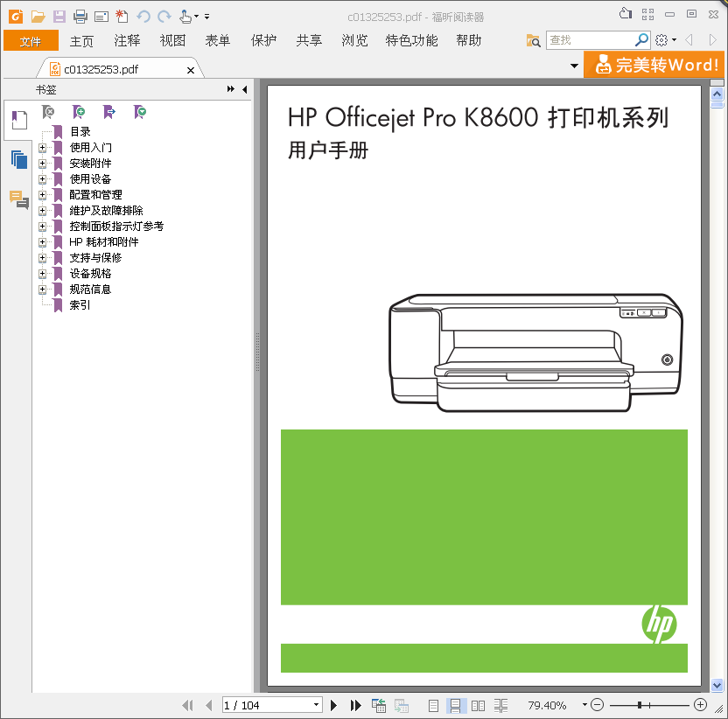The image size is (728, 719).
Task: Redo the last action
Action: (164, 17)
